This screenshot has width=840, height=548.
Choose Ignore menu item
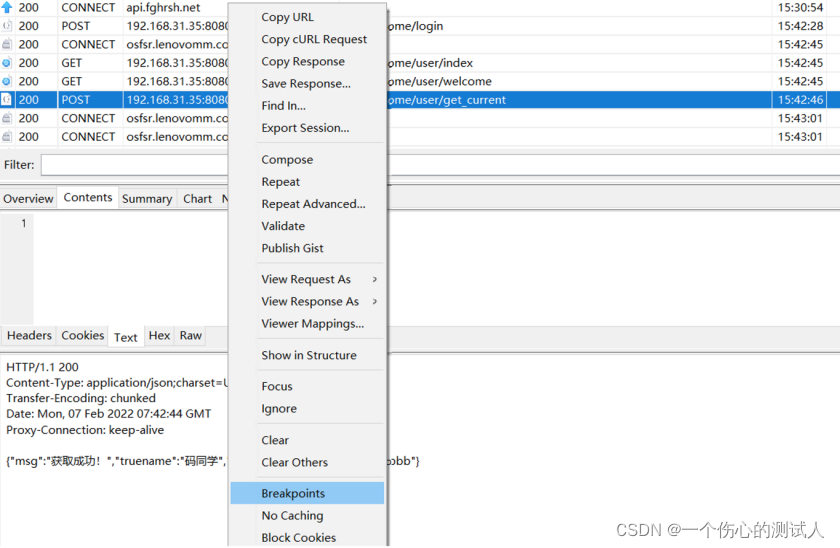(x=279, y=409)
